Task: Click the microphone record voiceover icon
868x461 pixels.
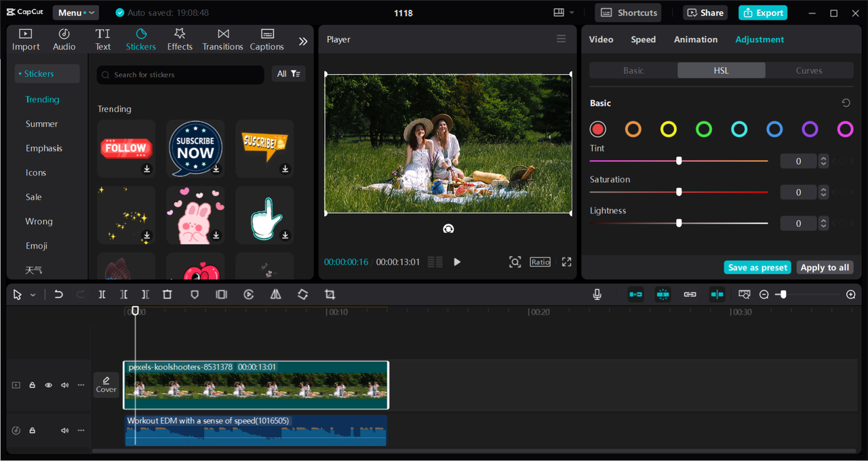Action: coord(597,294)
